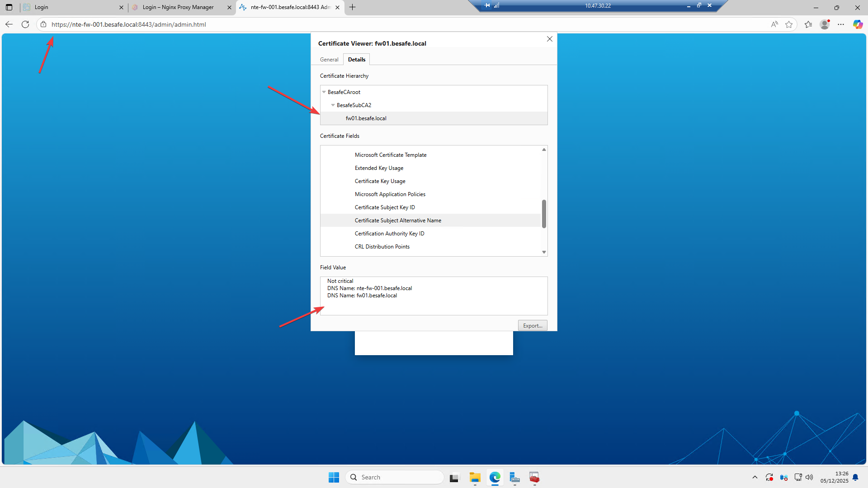Open the browser profile avatar
This screenshot has height=488, width=868.
[x=825, y=24]
